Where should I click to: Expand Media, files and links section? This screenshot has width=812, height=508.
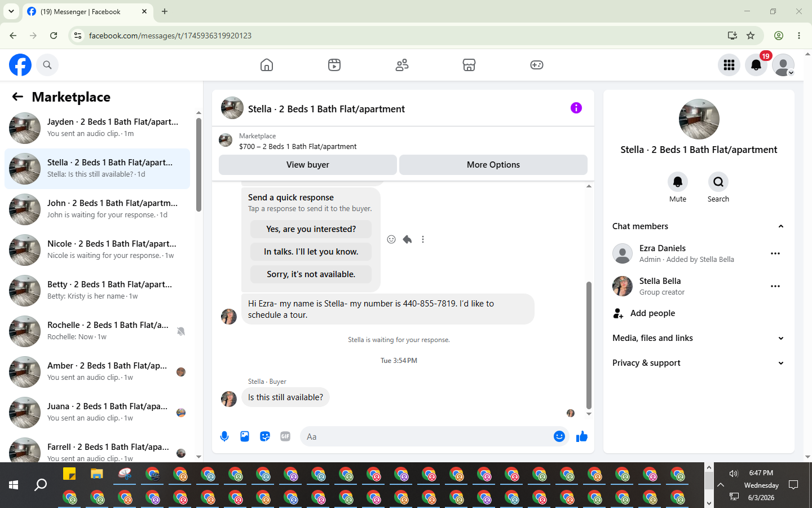click(x=699, y=338)
